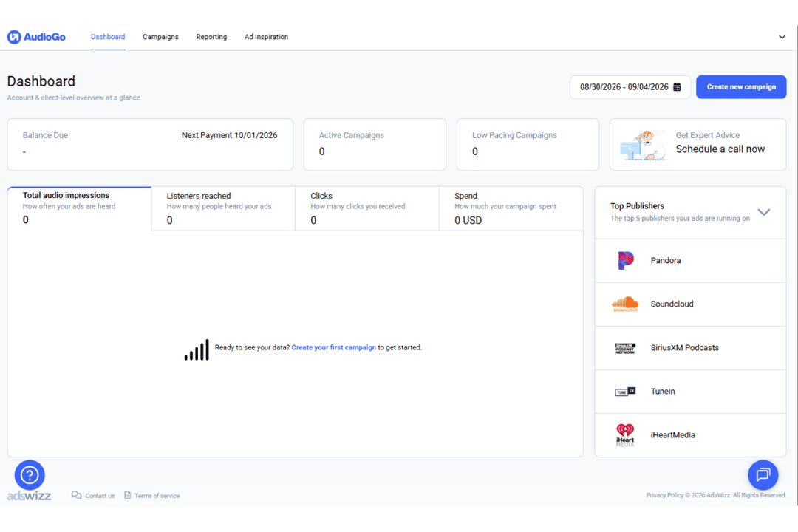Go to the Campaigns tab
The width and height of the screenshot is (798, 532).
(x=160, y=37)
